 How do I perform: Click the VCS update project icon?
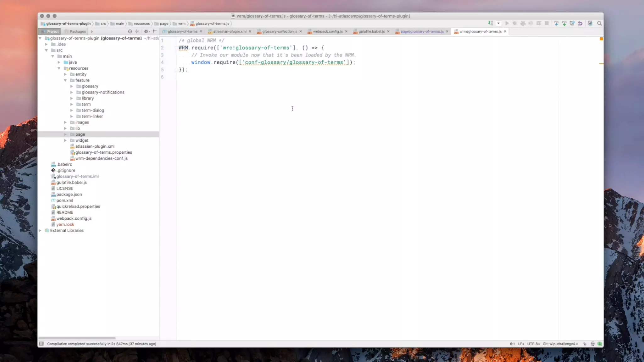pos(556,23)
